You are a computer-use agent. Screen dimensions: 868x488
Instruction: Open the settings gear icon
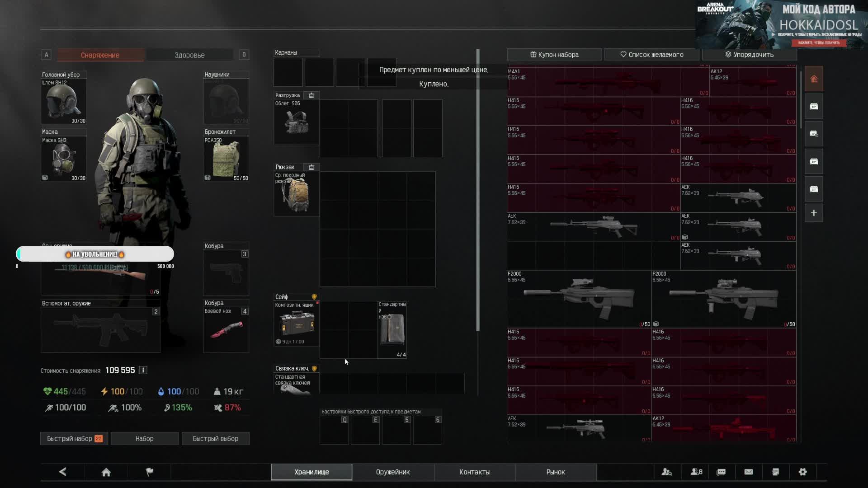(802, 472)
